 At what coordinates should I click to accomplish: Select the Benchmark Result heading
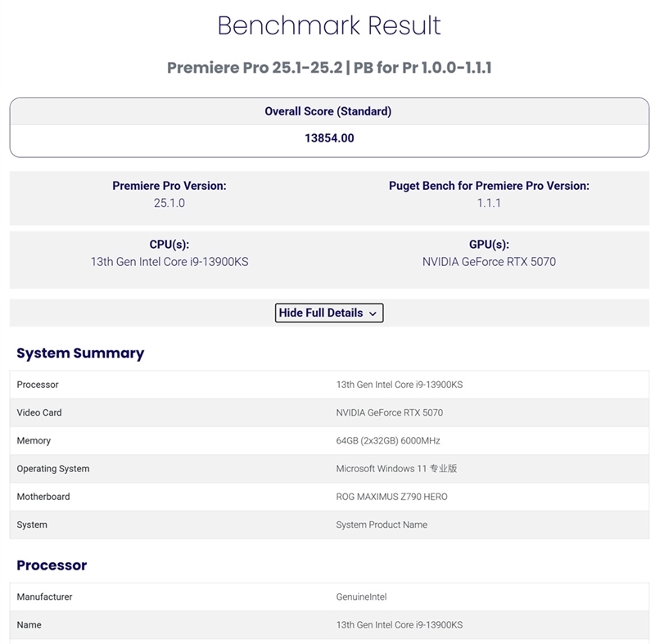click(329, 25)
